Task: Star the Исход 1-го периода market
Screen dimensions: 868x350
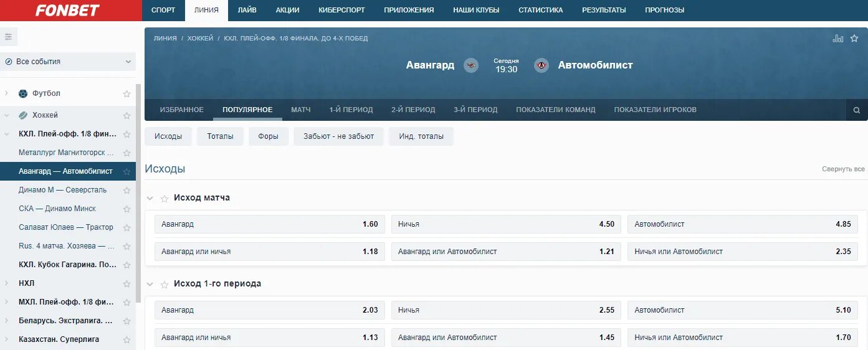Action: click(x=165, y=284)
